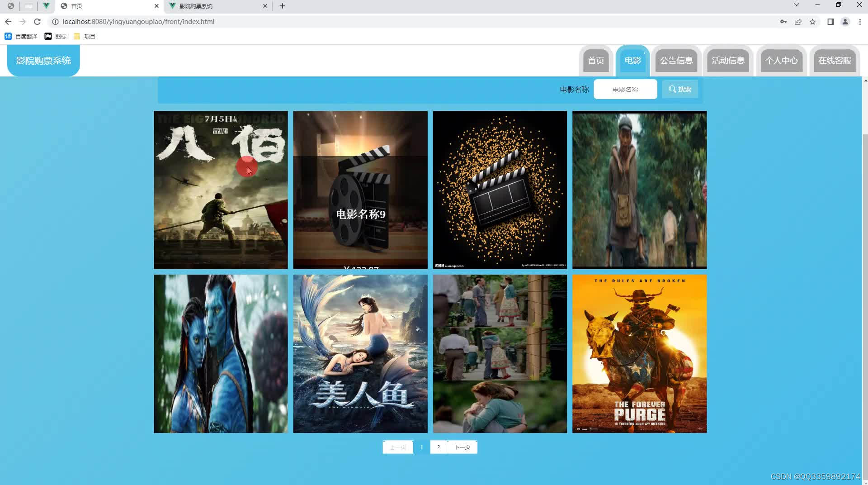The width and height of the screenshot is (868, 485).
Task: Open the 图标 bookmark
Action: click(56, 36)
